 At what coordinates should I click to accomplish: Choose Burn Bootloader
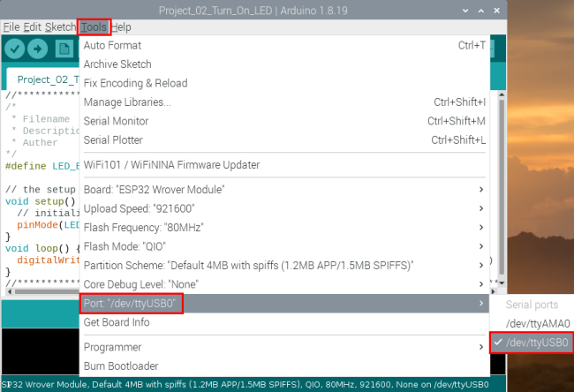tap(284, 366)
